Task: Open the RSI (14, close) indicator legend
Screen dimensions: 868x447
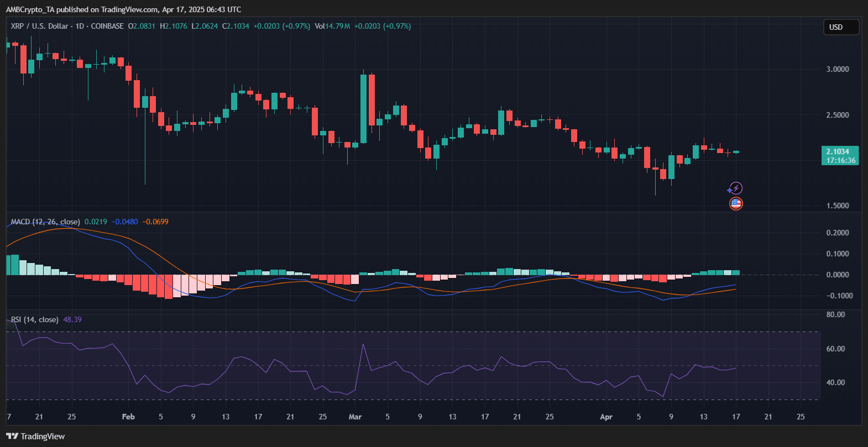Action: coord(34,319)
